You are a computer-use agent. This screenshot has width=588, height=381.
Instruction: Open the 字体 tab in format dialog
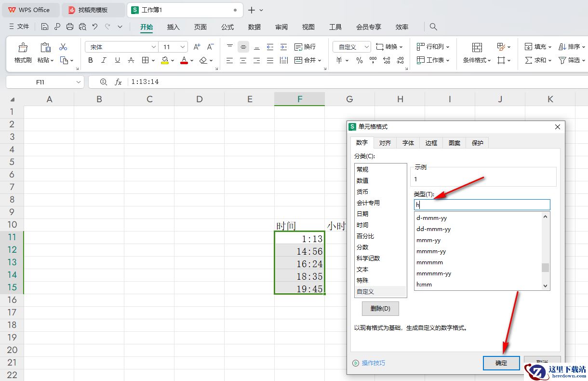pos(408,143)
